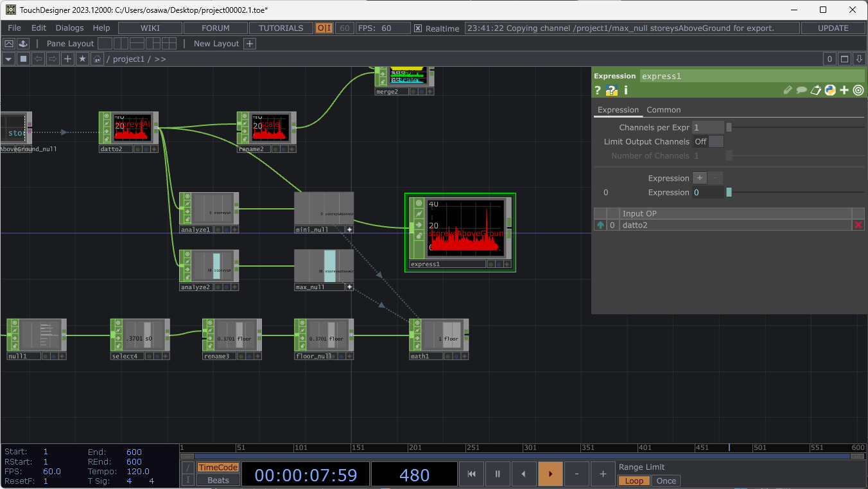Show operator info with the 'i' icon

click(x=626, y=91)
